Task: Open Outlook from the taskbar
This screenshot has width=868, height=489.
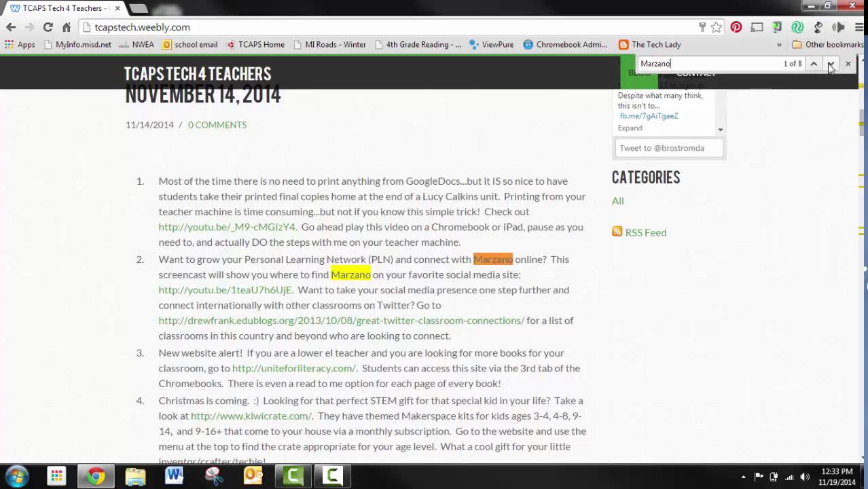Action: coord(253,476)
